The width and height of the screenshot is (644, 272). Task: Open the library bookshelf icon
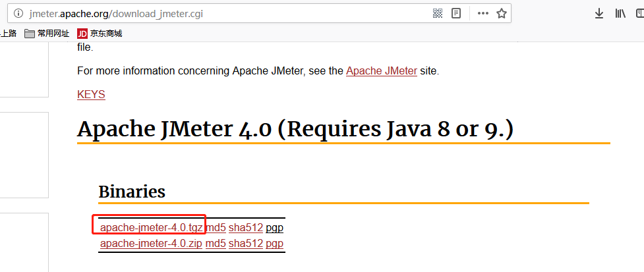[x=620, y=14]
